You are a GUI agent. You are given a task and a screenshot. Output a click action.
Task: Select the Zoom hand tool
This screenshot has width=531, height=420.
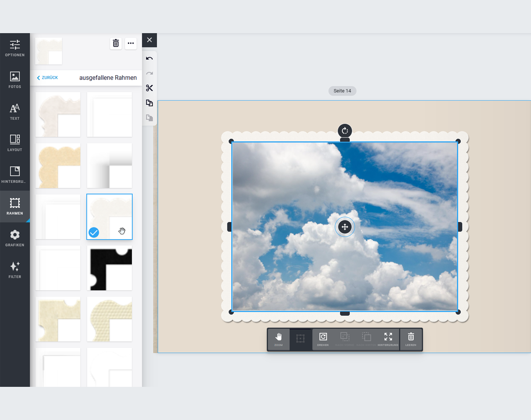point(278,340)
